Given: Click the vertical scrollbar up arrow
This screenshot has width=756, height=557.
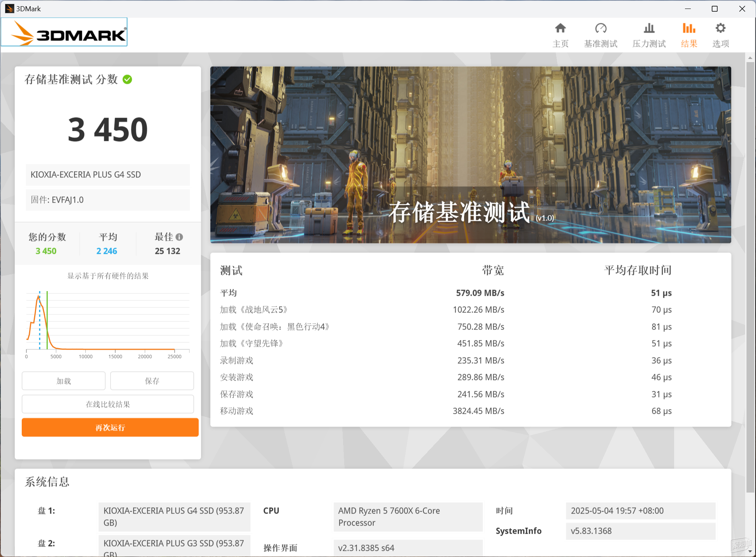Looking at the screenshot, I should (x=750, y=58).
